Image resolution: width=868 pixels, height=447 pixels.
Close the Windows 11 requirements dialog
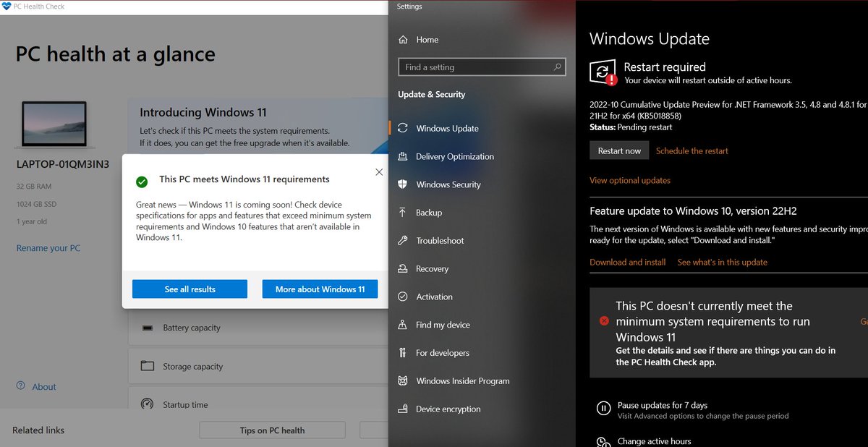(x=379, y=172)
